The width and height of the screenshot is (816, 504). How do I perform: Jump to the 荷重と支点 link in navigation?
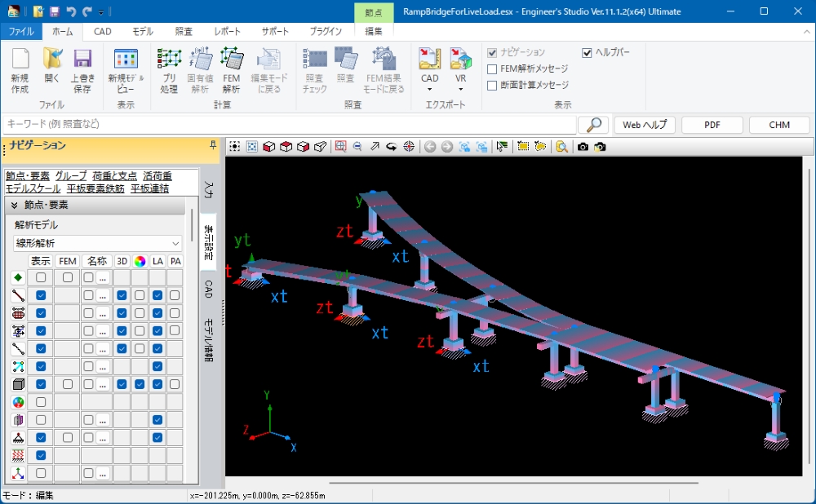(114, 175)
